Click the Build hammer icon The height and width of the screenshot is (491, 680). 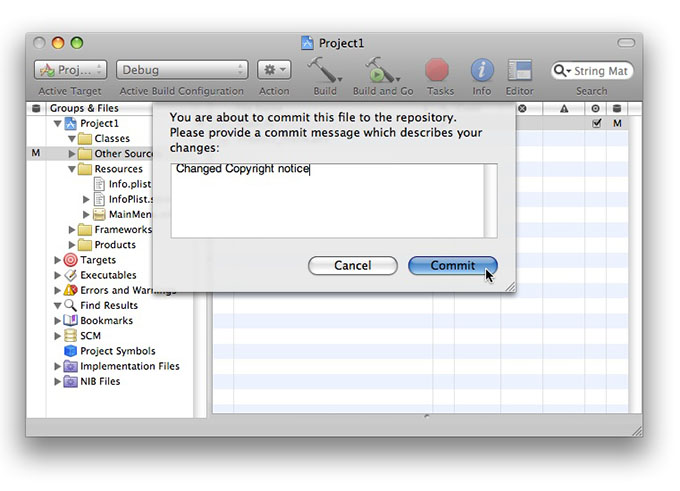pos(324,70)
